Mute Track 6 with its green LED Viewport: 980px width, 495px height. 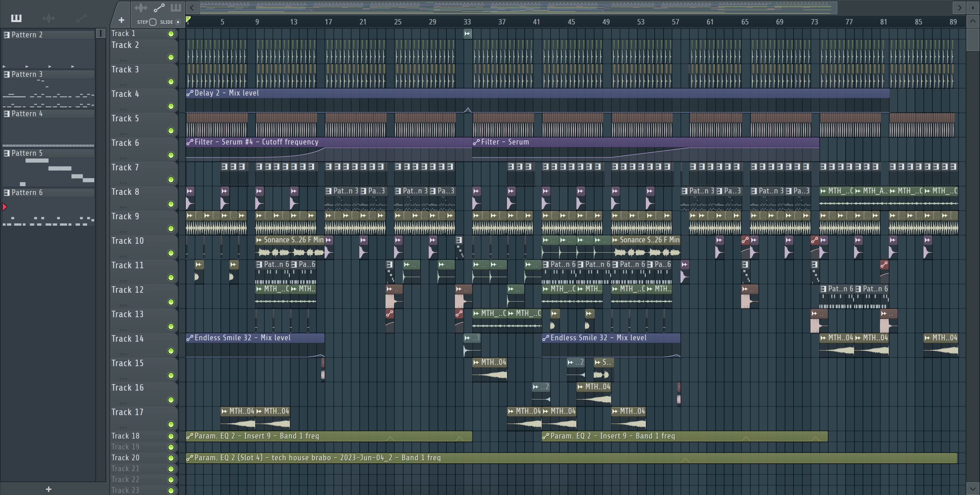click(x=171, y=155)
